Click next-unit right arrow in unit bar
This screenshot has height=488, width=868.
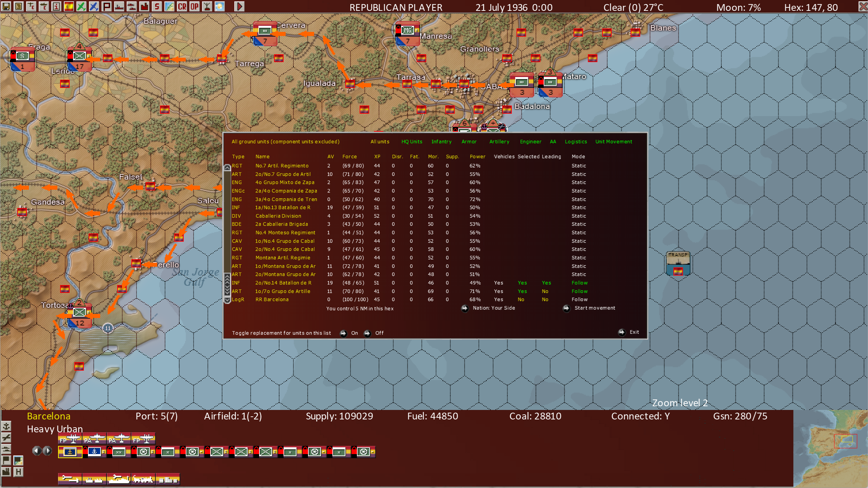(x=48, y=451)
